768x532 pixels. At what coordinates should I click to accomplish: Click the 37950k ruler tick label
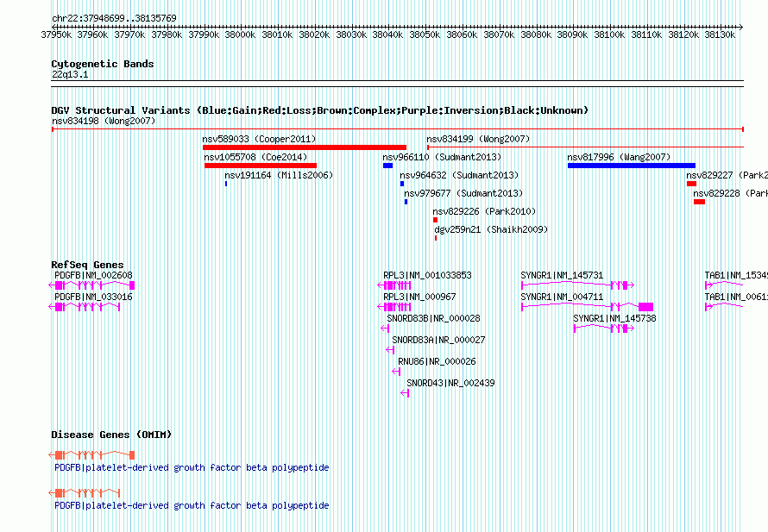click(56, 34)
